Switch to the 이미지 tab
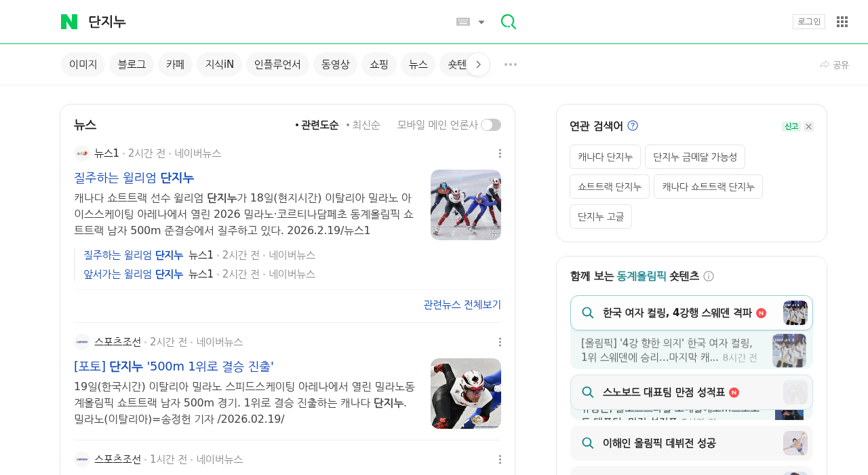This screenshot has height=475, width=868. click(x=83, y=64)
